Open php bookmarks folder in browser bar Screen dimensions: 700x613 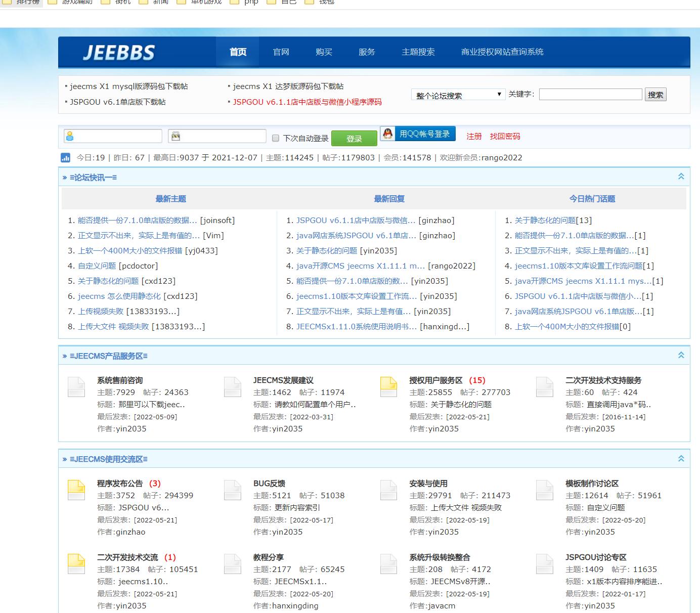pyautogui.click(x=244, y=2)
